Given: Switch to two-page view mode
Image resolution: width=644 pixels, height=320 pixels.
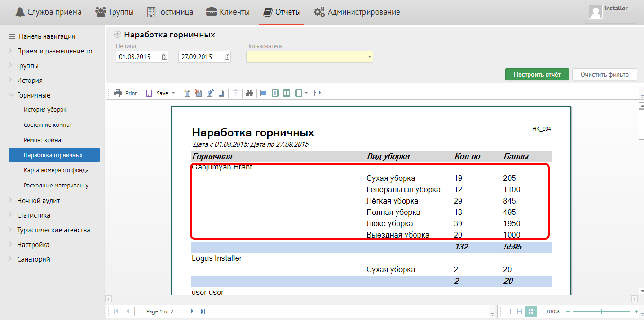Looking at the screenshot, I should click(287, 93).
